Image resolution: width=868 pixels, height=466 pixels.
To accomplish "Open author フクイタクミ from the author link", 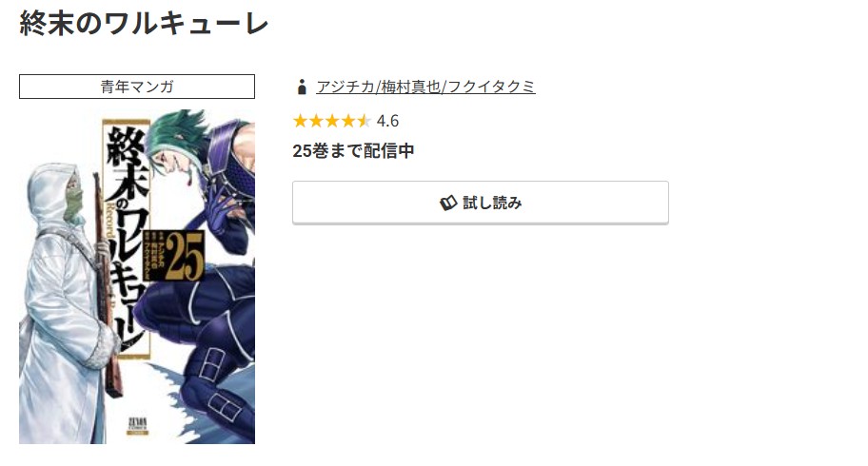I will [491, 87].
